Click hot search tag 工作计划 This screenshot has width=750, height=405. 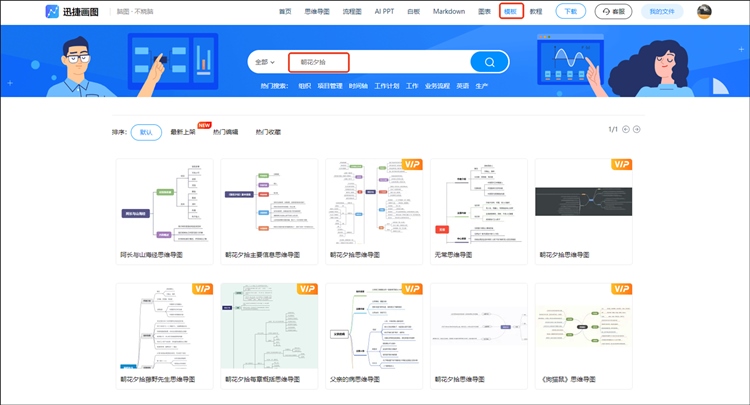pos(386,86)
